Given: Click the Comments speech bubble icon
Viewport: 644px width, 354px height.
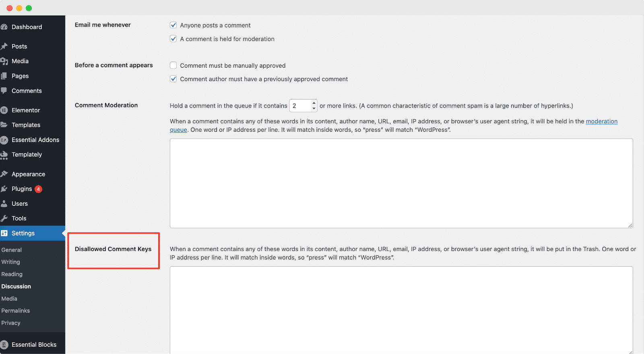Looking at the screenshot, I should (x=4, y=91).
